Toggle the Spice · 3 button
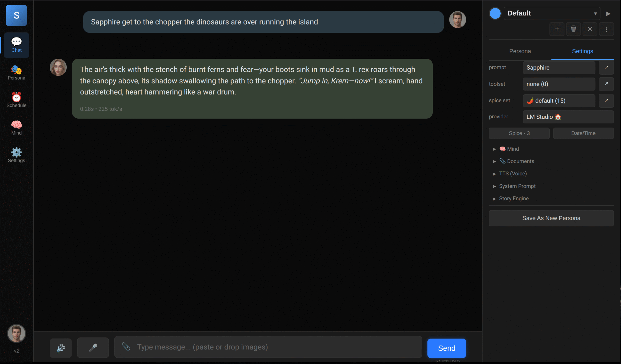 click(519, 133)
